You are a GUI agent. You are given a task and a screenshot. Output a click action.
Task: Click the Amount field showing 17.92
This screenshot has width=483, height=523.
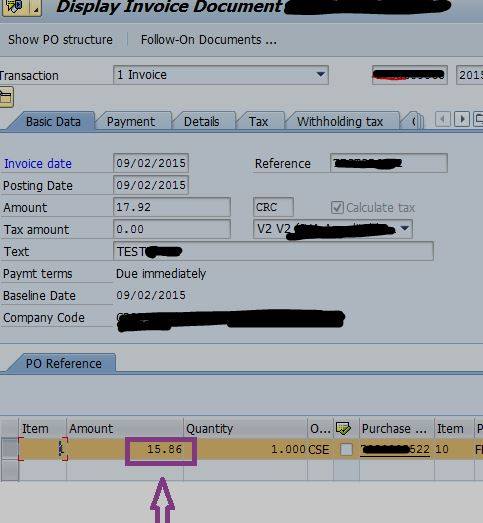click(172, 207)
